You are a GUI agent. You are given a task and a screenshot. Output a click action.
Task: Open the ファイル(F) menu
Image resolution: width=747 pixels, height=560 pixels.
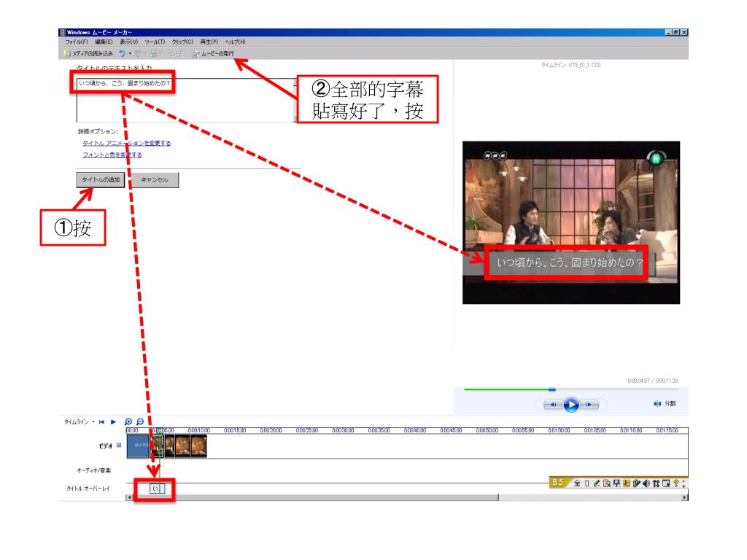tap(76, 42)
